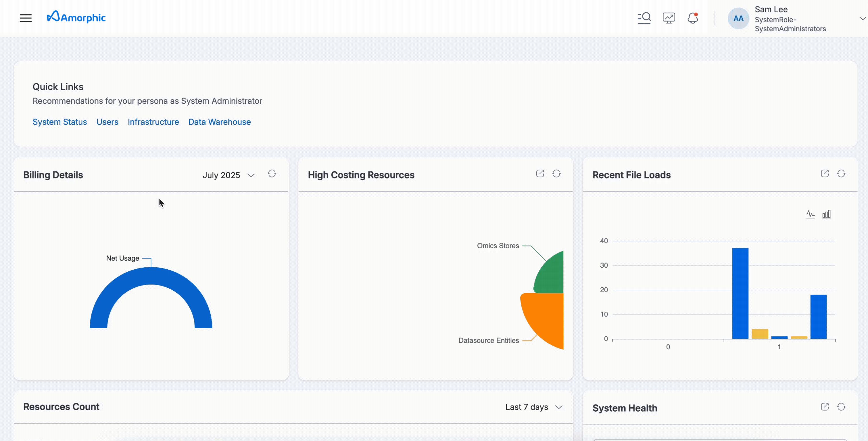Screen dimensions: 868x441
Task: Navigate to the Data Warehouse link
Action: (x=219, y=122)
